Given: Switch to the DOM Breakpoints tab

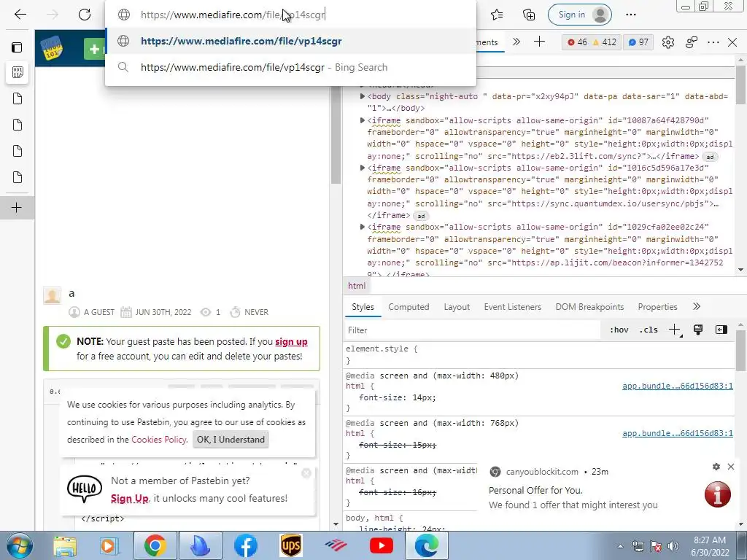Looking at the screenshot, I should coord(589,307).
